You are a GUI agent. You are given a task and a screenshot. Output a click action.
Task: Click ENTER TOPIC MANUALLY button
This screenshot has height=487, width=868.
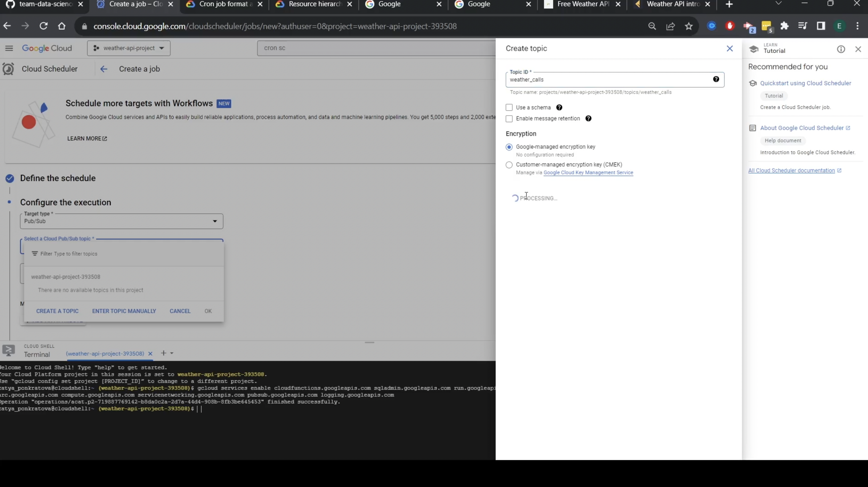point(124,311)
